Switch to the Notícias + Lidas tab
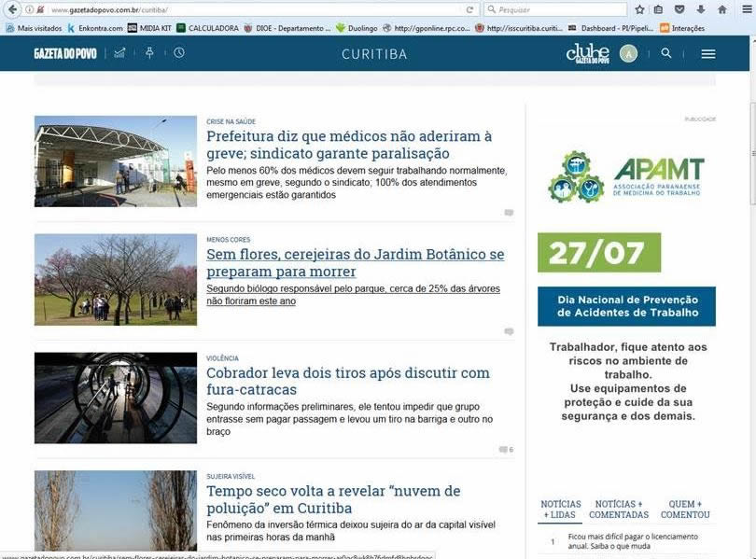This screenshot has height=559, width=756. click(x=560, y=510)
